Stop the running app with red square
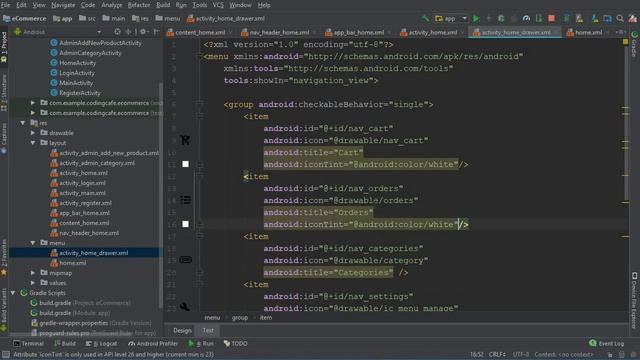640x360 pixels. (x=551, y=18)
